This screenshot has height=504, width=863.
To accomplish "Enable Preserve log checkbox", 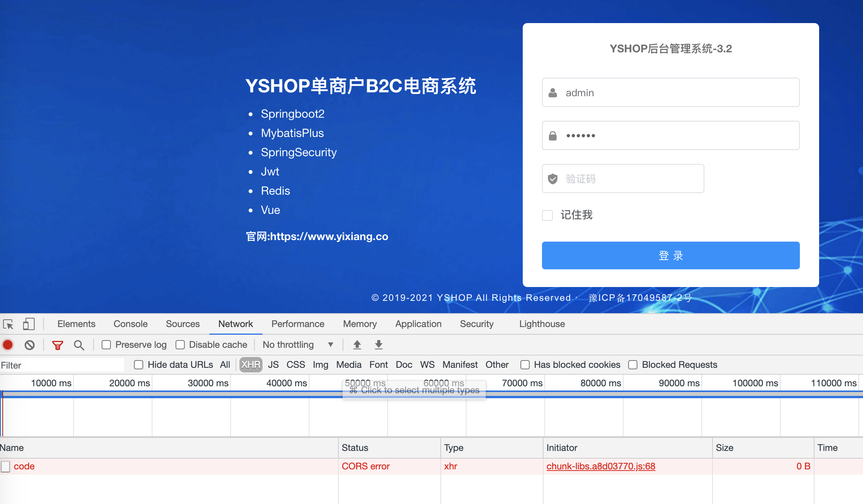I will coord(106,345).
